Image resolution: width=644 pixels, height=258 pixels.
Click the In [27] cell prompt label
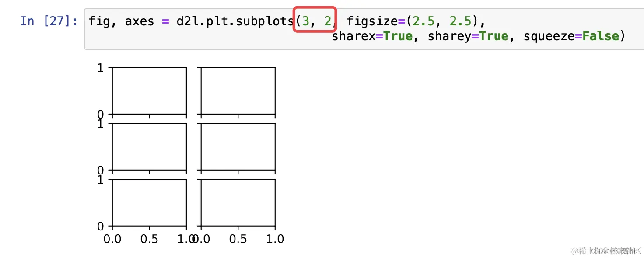click(49, 21)
